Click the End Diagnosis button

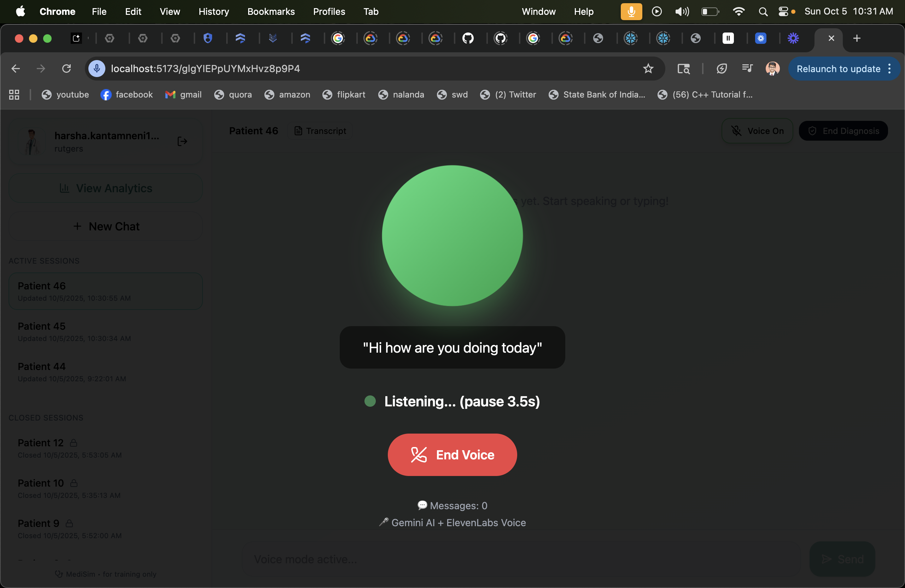point(843,131)
